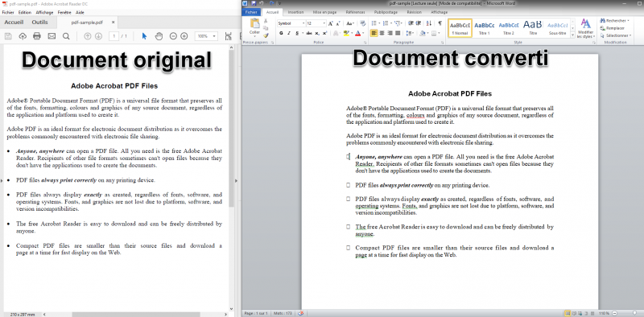This screenshot has width=644, height=317.
Task: Toggle italic formatting in Word ribbon
Action: [289, 33]
